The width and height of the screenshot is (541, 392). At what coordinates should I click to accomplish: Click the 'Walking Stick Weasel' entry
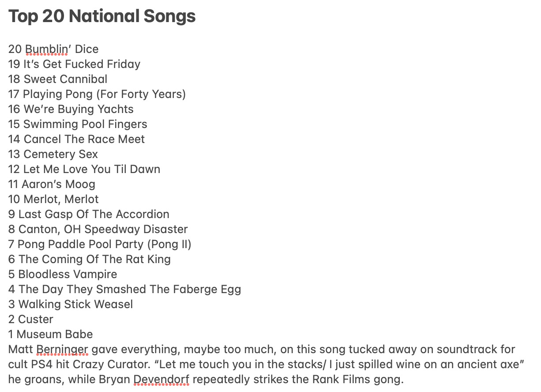(x=75, y=304)
